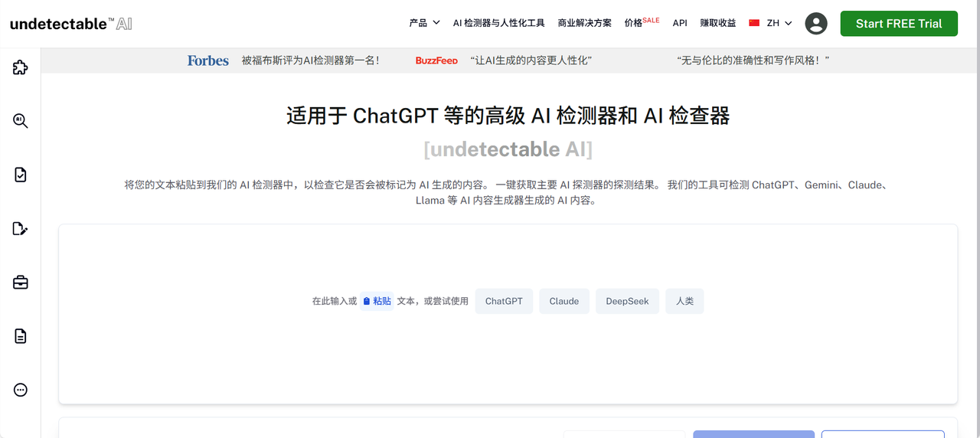The height and width of the screenshot is (438, 980).
Task: Click the BuzzFeed logo
Action: (436, 60)
